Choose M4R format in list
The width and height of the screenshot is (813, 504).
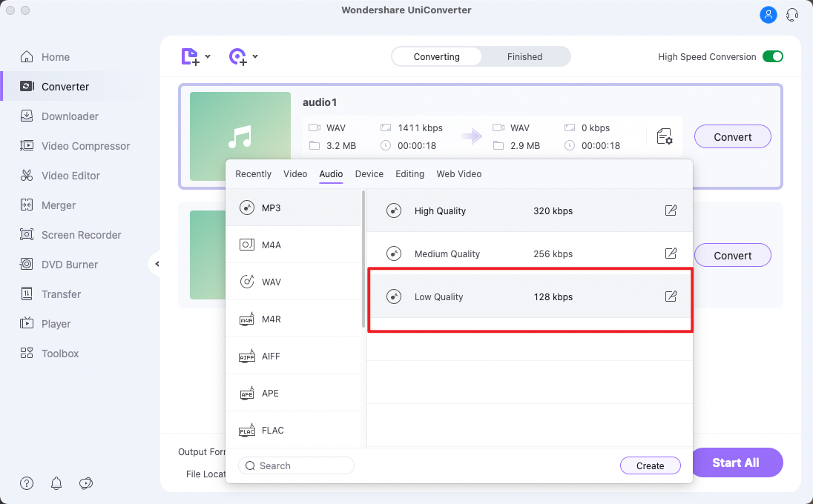coord(294,319)
